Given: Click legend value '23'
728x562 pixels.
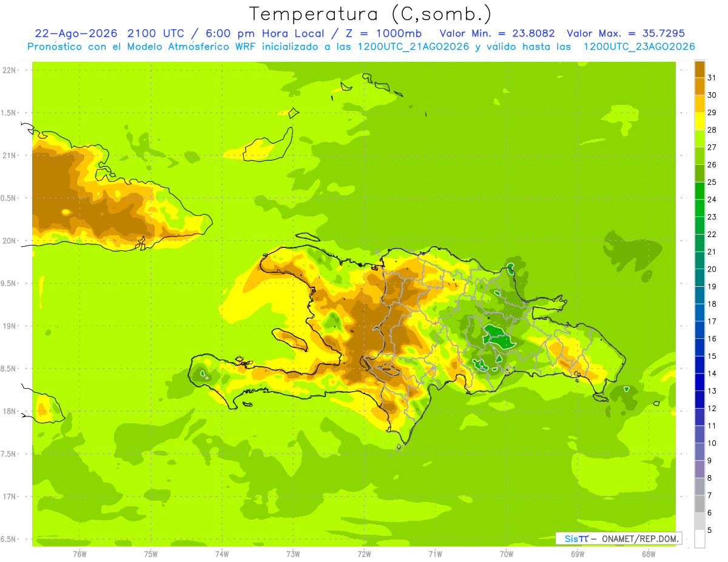Looking at the screenshot, I should pos(712,217).
